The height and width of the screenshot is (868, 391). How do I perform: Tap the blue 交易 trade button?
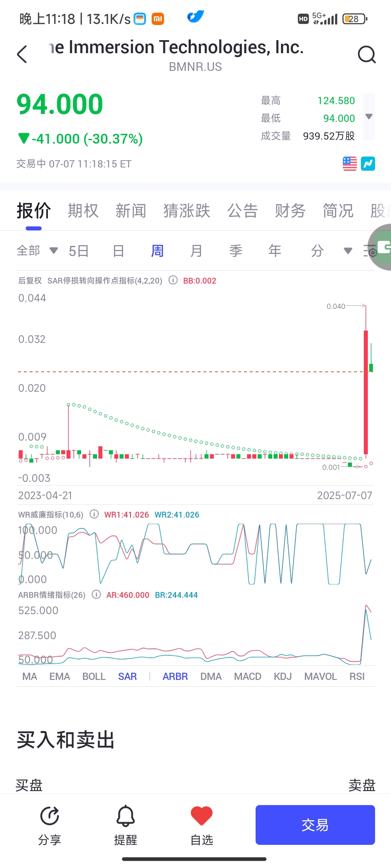(315, 825)
